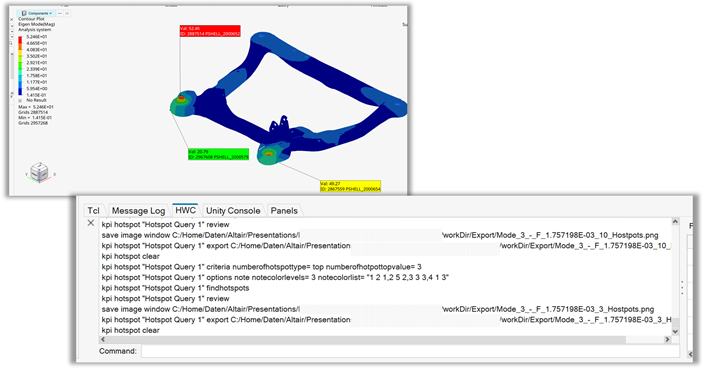Click the findhotspots command line
The height and width of the screenshot is (369, 702).
click(x=175, y=288)
